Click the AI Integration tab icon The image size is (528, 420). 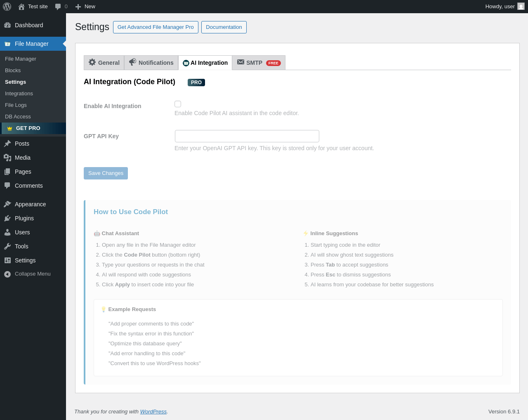click(x=186, y=63)
